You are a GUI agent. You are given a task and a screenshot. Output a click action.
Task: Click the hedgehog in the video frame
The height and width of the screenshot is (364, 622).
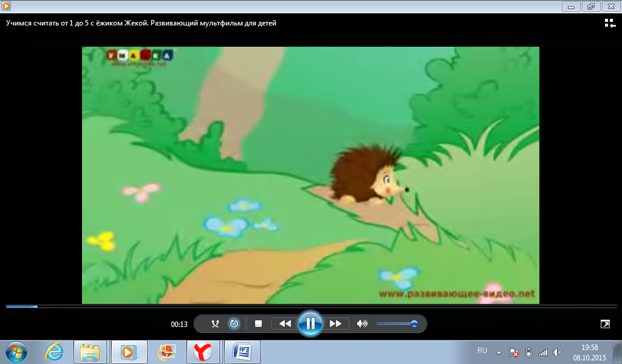pos(369,175)
